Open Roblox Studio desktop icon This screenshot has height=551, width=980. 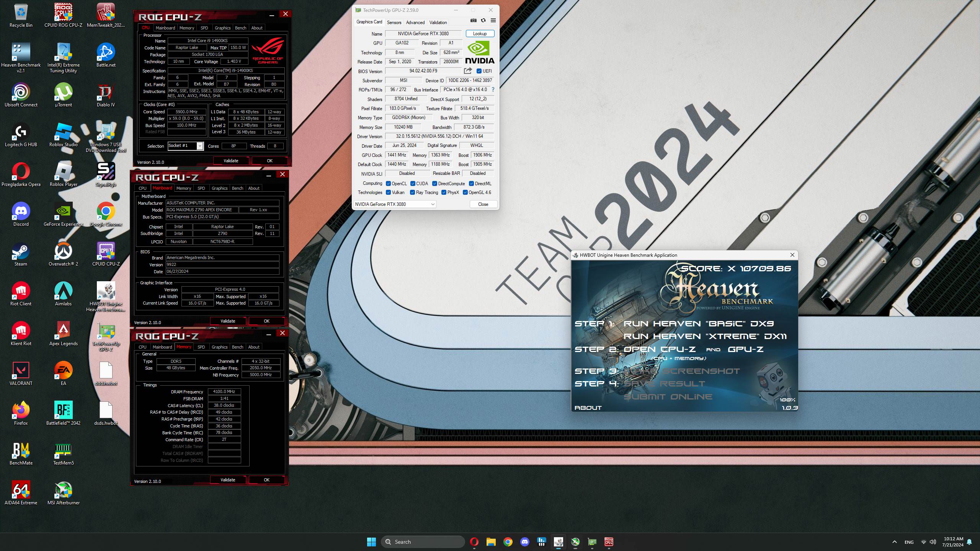click(64, 135)
